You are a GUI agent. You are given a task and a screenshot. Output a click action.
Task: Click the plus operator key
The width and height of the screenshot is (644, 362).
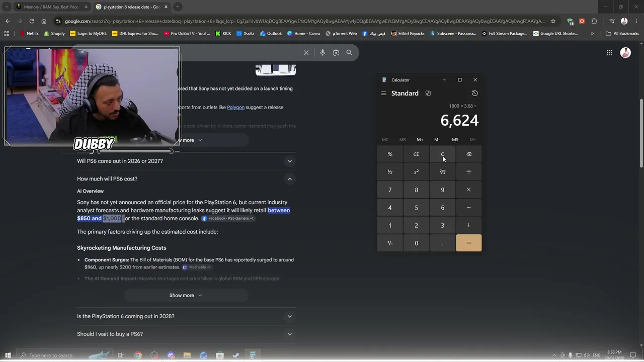[x=469, y=225]
